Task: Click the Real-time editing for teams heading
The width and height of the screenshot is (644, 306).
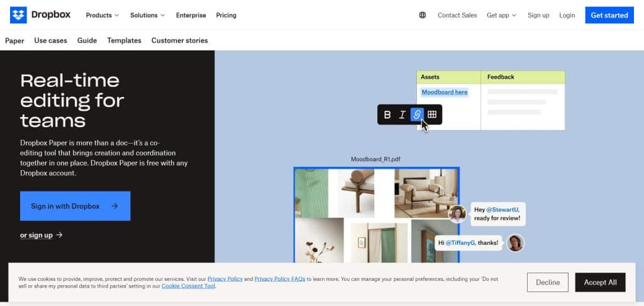Action: click(x=72, y=100)
